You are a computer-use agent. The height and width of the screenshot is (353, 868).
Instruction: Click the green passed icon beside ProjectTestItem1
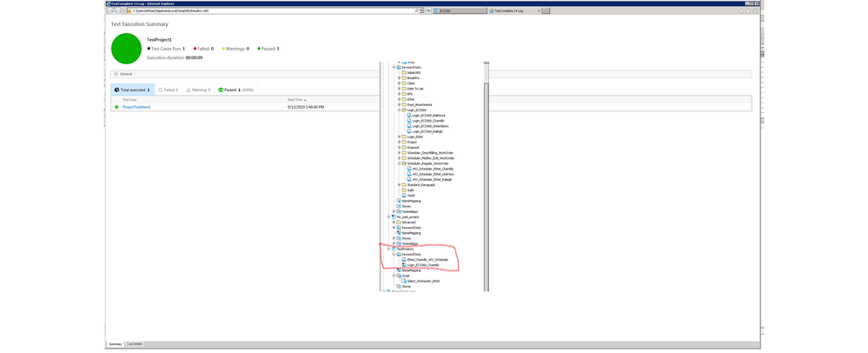[116, 107]
